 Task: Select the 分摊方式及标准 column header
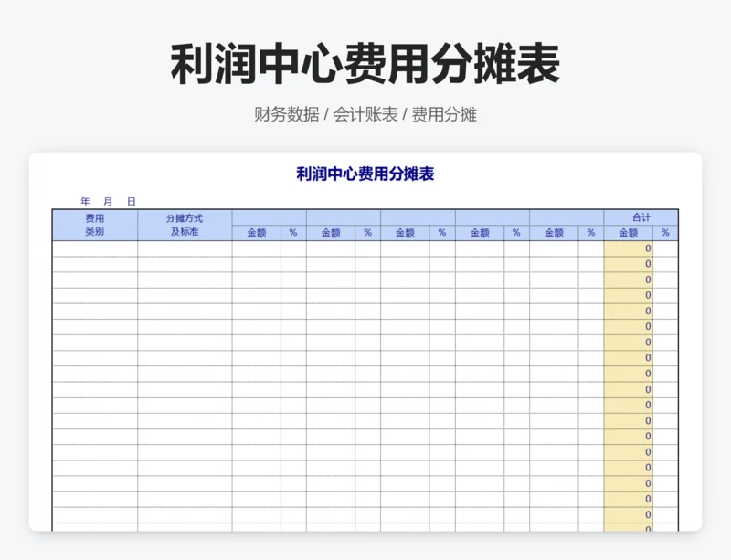(185, 226)
